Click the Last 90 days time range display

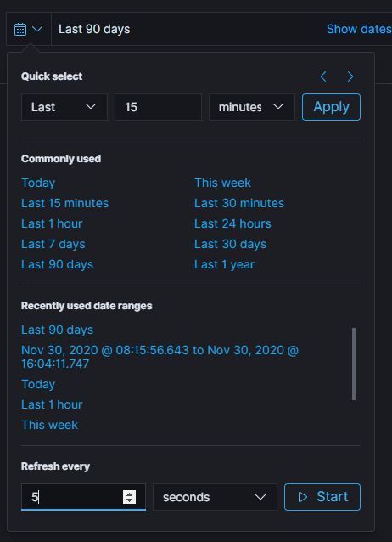click(94, 30)
